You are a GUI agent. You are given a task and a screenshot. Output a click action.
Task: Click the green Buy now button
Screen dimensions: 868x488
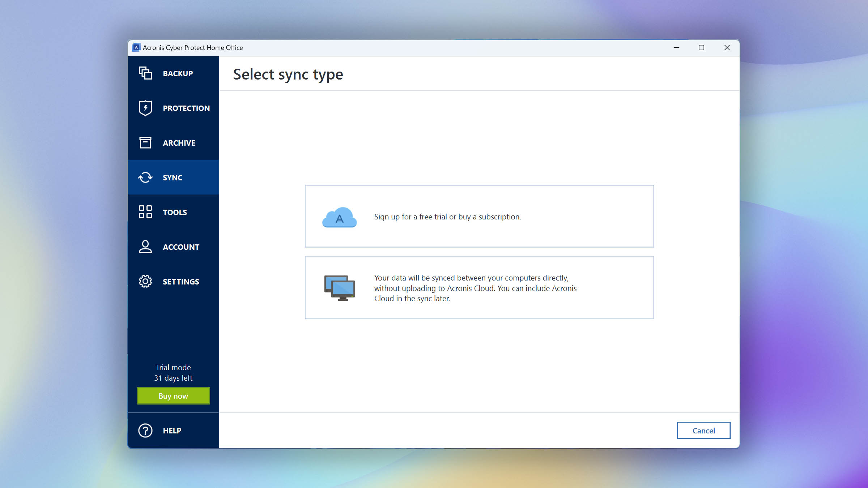coord(173,396)
